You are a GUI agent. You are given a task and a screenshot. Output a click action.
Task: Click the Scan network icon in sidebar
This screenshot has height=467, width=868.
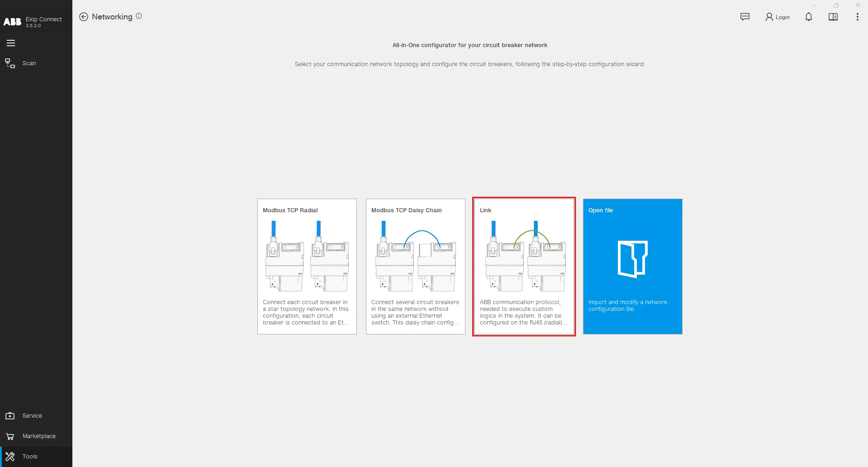click(x=10, y=63)
